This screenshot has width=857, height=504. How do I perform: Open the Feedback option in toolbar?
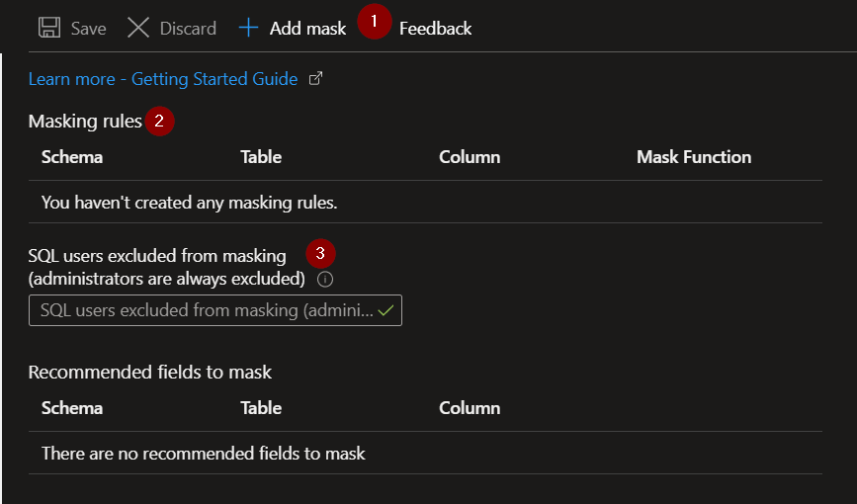(x=435, y=29)
